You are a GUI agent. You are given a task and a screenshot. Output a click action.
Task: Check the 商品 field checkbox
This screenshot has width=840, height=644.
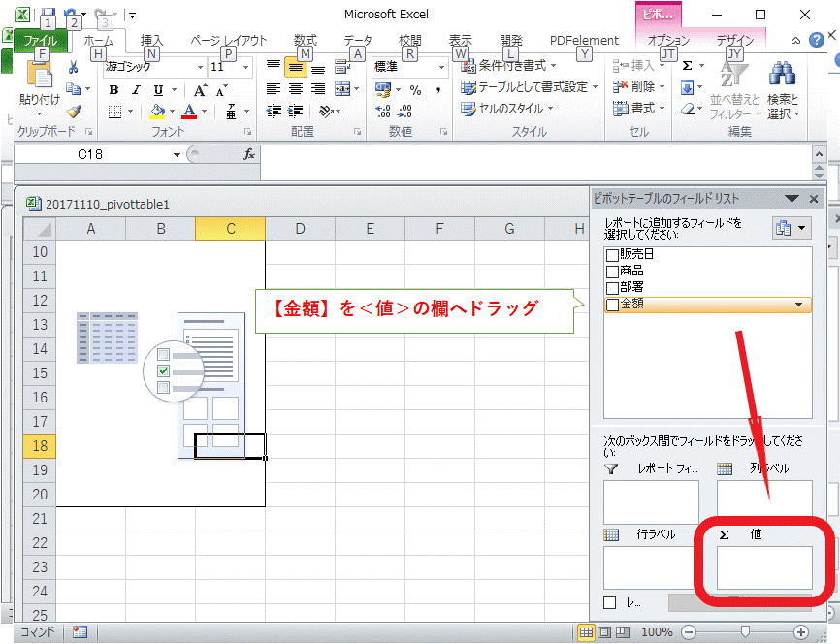611,272
